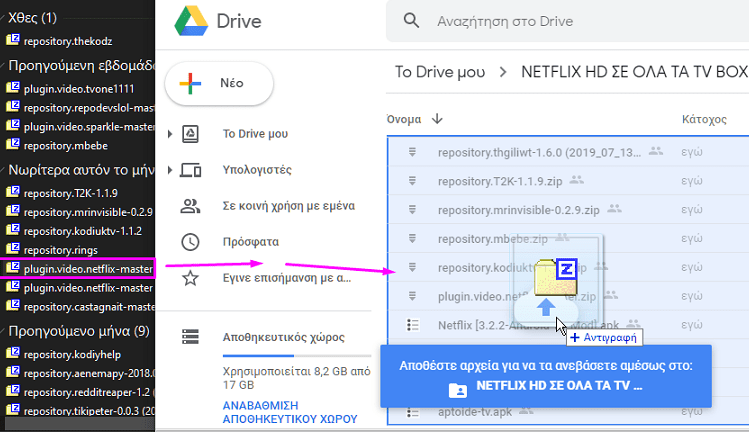Screen dimensions: 749x432
Task: Click the Κάτοχος column header
Action: pos(704,119)
